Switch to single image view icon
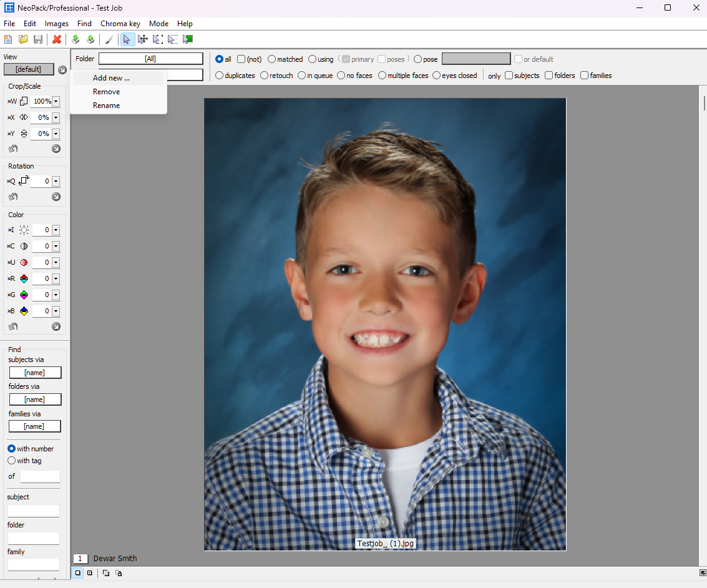Screen dimensions: 707x588 pos(78,573)
